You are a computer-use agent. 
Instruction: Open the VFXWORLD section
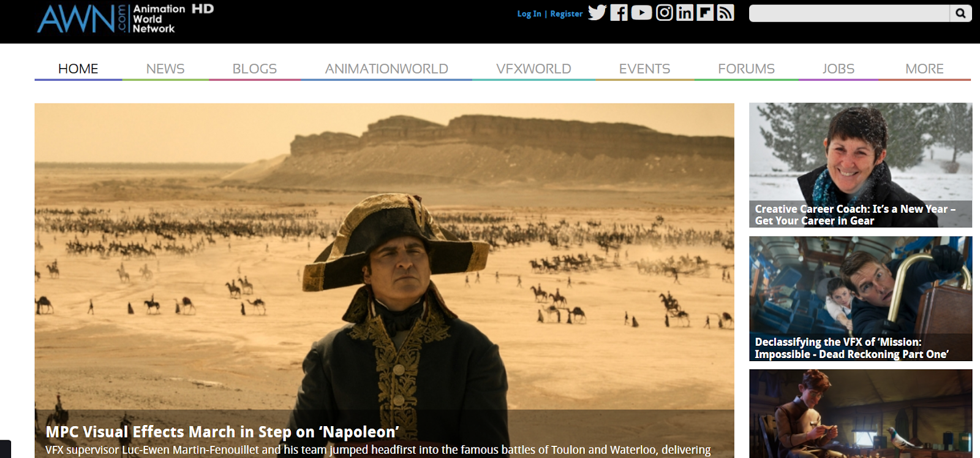[533, 69]
